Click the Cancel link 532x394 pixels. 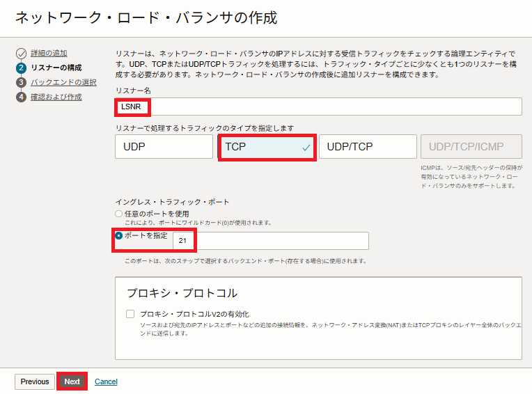(106, 381)
